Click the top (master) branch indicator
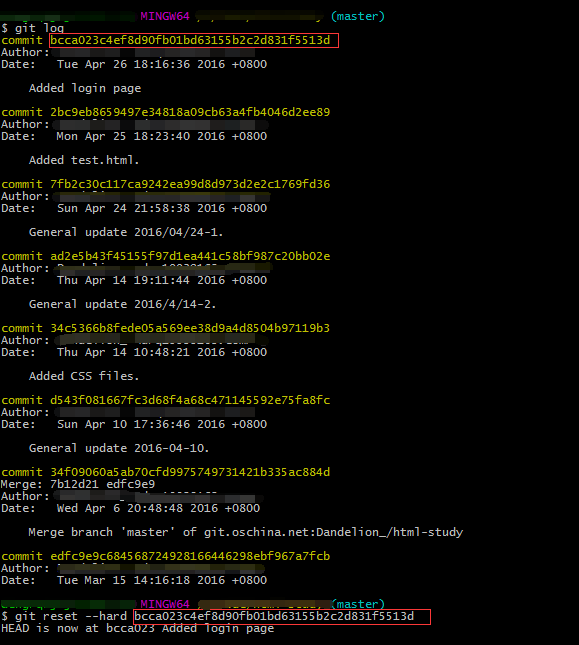Screen dimensions: 579x645 pos(358,16)
